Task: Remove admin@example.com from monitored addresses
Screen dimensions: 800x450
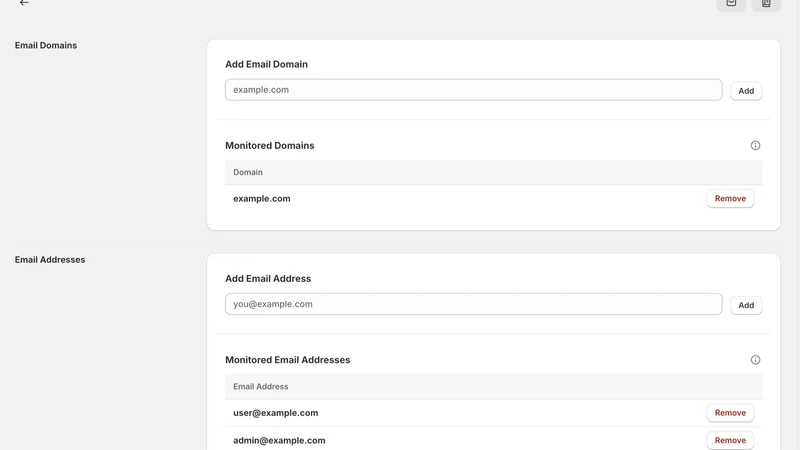Action: [x=730, y=440]
